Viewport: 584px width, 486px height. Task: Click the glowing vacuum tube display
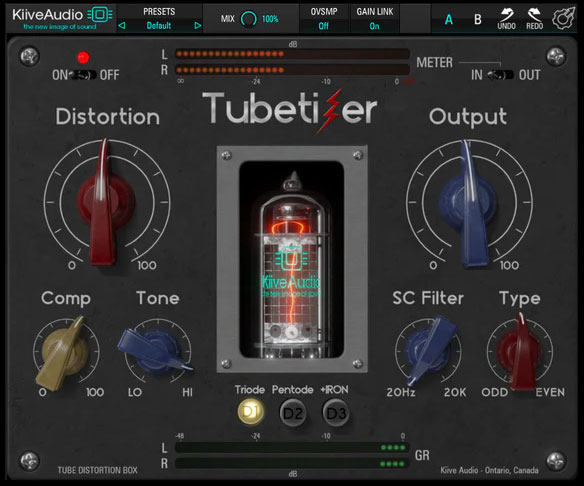point(292,260)
